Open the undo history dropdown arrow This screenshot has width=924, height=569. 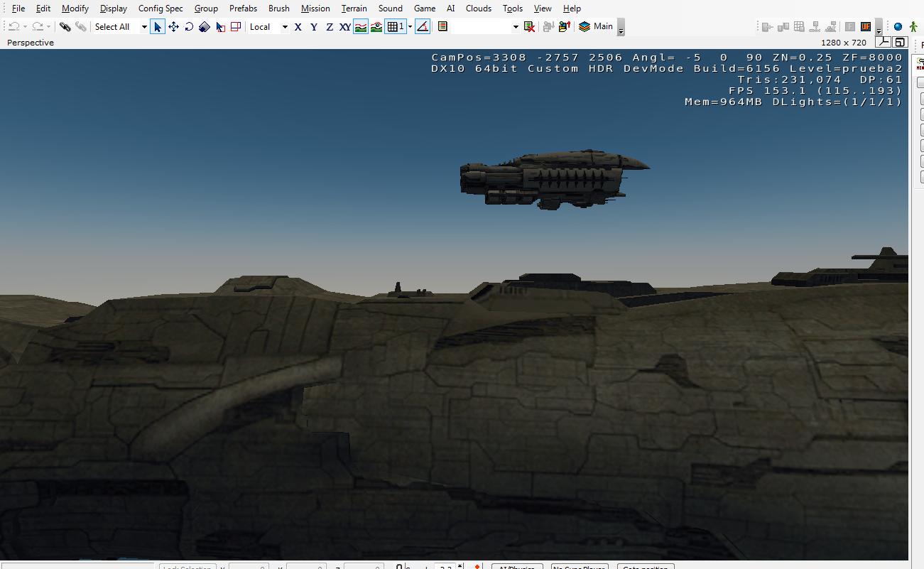point(25,27)
